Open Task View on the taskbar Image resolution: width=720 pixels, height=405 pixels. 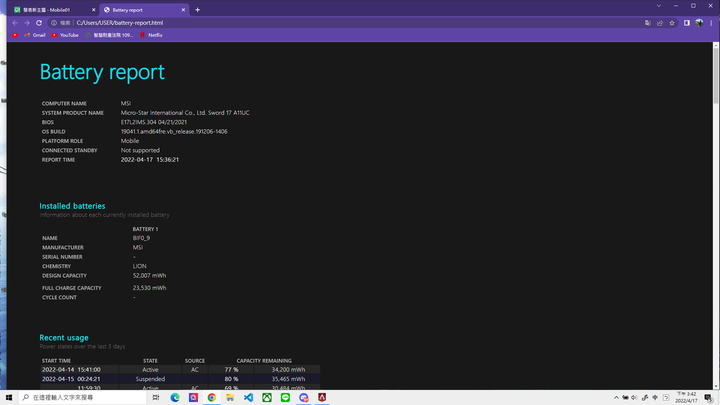(156, 397)
